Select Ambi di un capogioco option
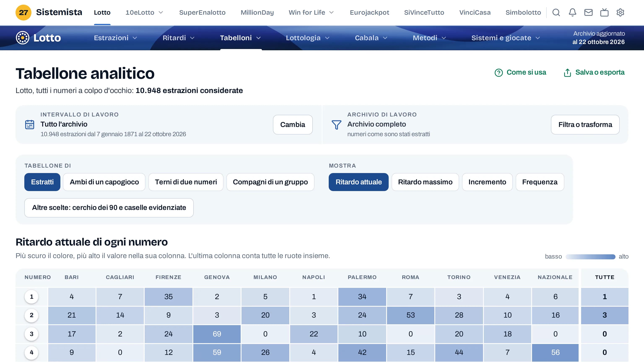This screenshot has width=644, height=362. [x=104, y=182]
